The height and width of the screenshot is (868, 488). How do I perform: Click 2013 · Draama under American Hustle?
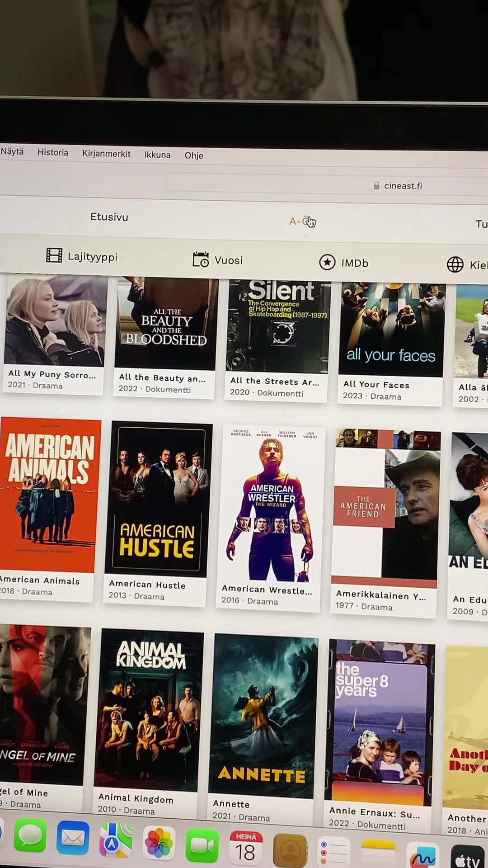coord(136,596)
